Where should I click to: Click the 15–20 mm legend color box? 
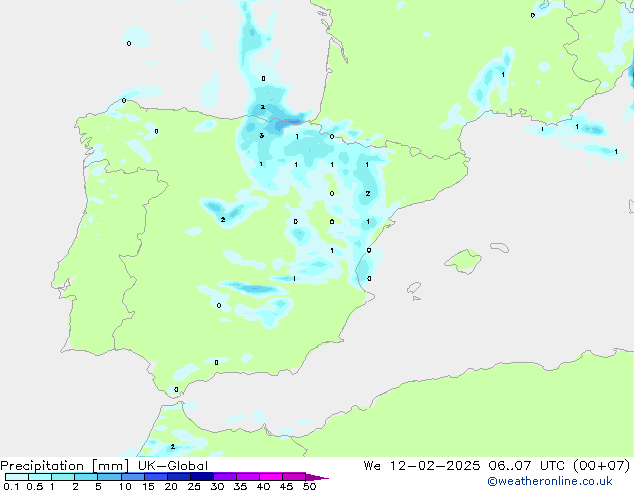156,477
